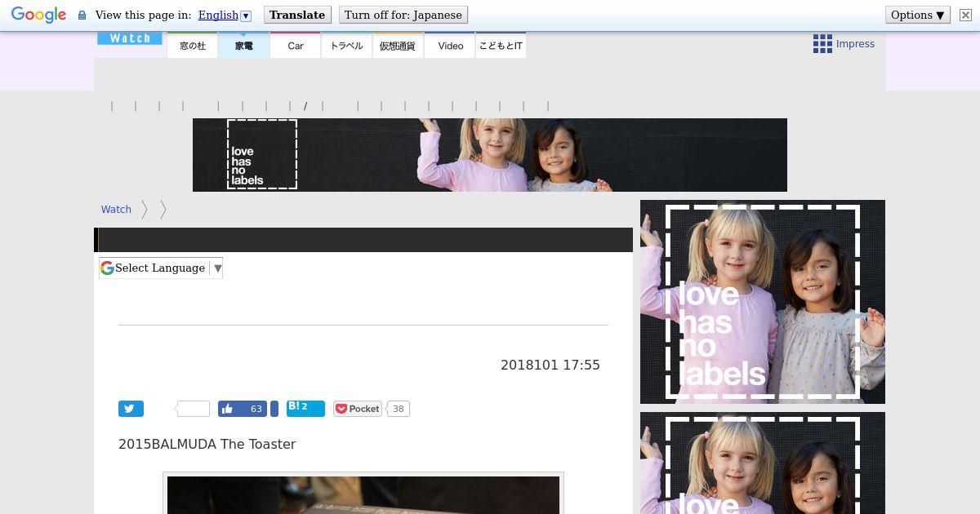This screenshot has width=980, height=514.
Task: Close the Google translate bar
Action: (965, 15)
